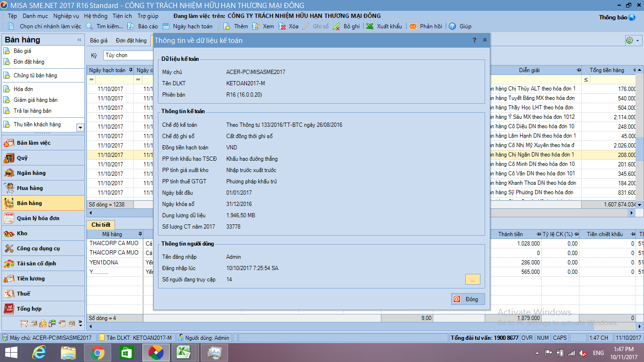
Task: Click the Tìm kiếm magnifier icon
Action: point(89,26)
